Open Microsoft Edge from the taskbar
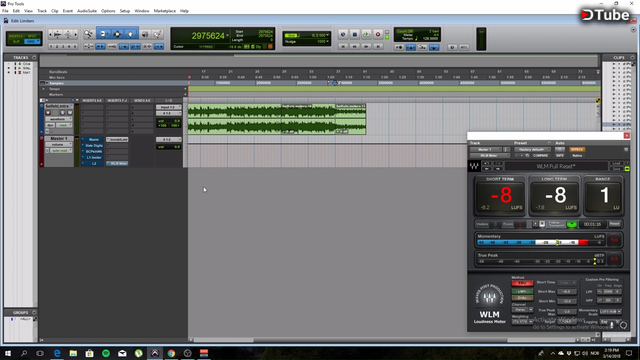 pos(57,353)
